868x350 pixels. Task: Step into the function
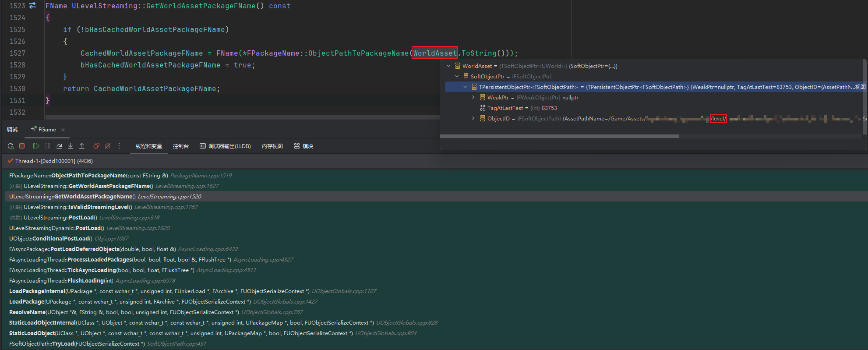[71, 146]
